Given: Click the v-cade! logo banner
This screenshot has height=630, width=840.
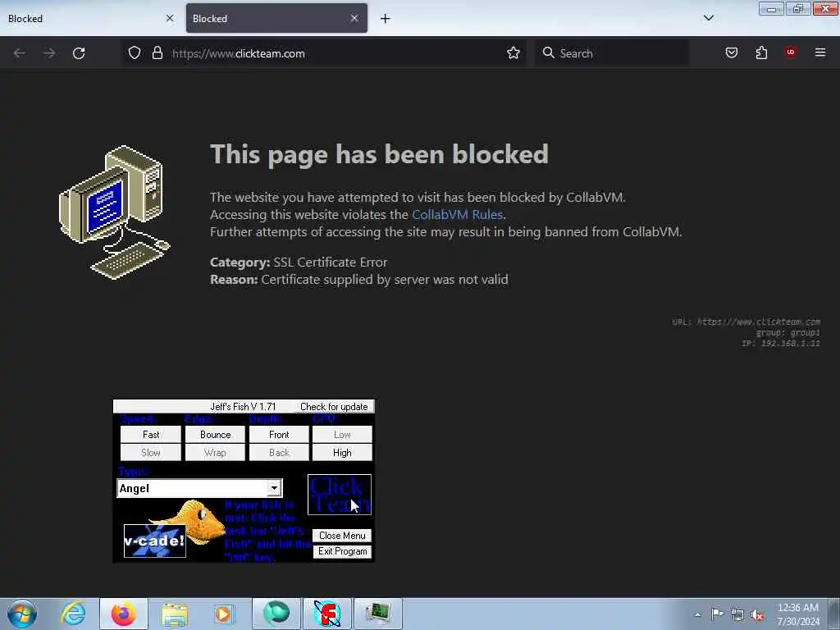Looking at the screenshot, I should [155, 541].
